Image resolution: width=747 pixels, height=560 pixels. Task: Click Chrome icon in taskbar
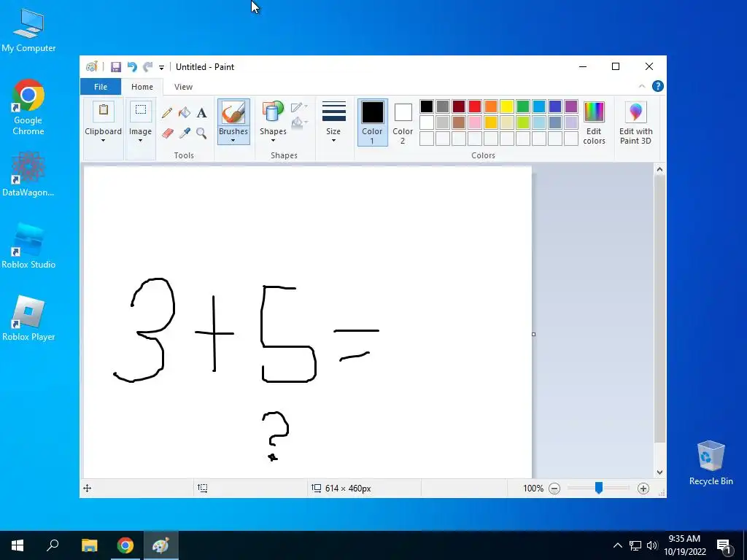pos(125,545)
